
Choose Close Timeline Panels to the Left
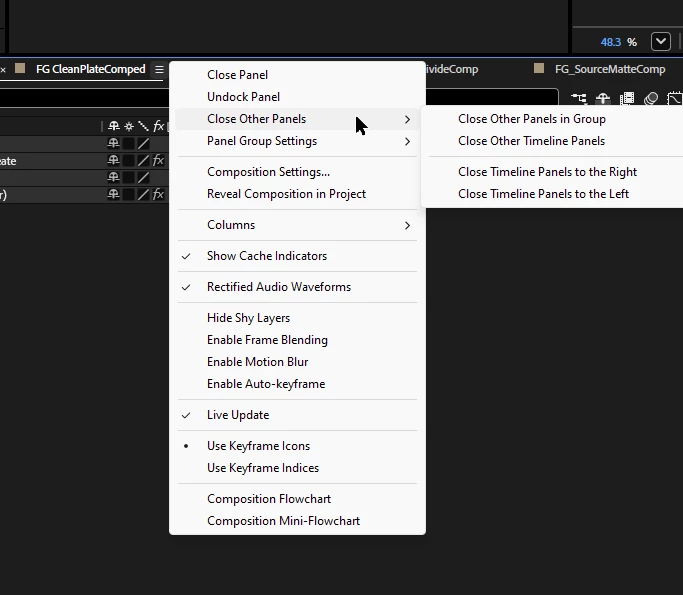coord(554,194)
